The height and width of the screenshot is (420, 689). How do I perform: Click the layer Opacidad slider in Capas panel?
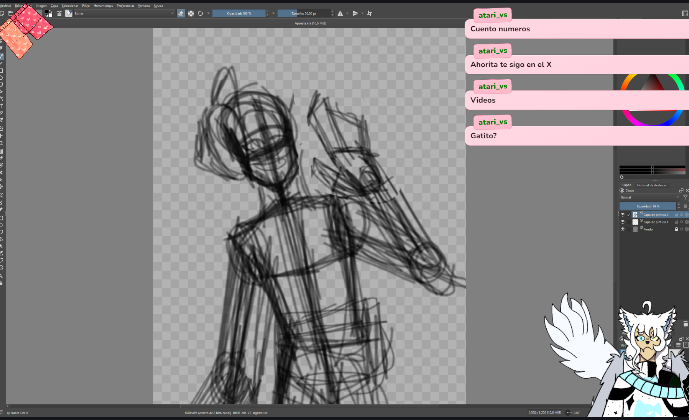tap(648, 206)
